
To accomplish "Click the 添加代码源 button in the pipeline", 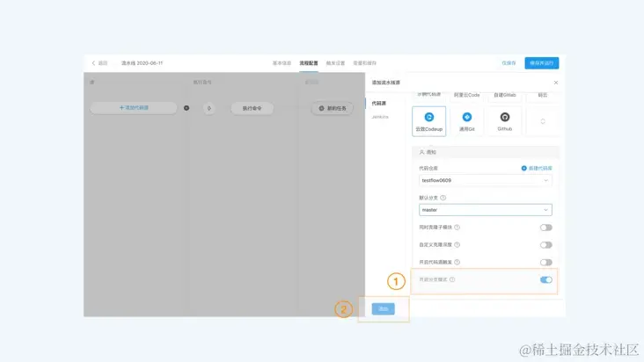I will [134, 108].
